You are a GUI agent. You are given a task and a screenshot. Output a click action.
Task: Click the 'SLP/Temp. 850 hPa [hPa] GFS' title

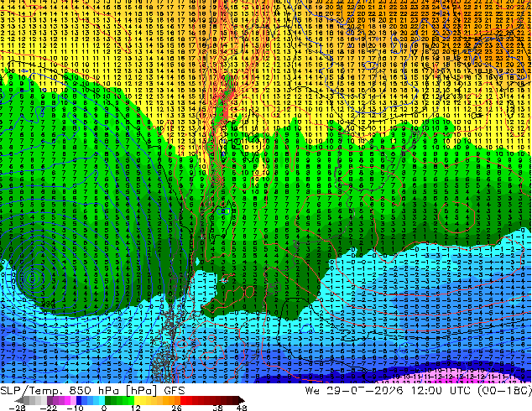coord(92,390)
